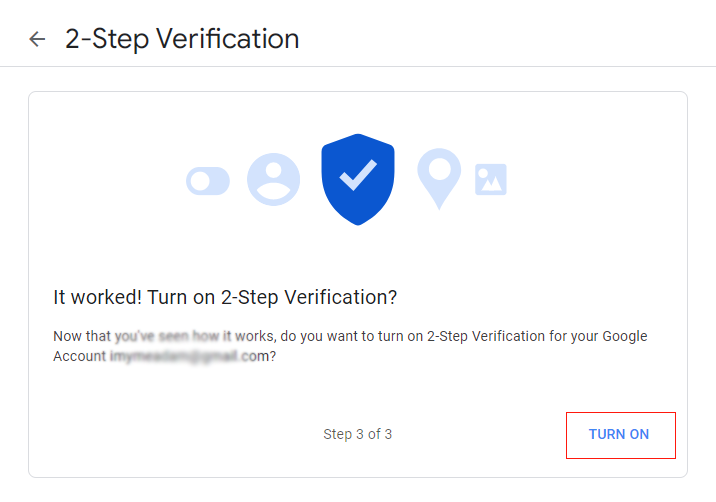This screenshot has width=716, height=502.
Task: Click the word "Google" in the description
Action: click(x=625, y=336)
